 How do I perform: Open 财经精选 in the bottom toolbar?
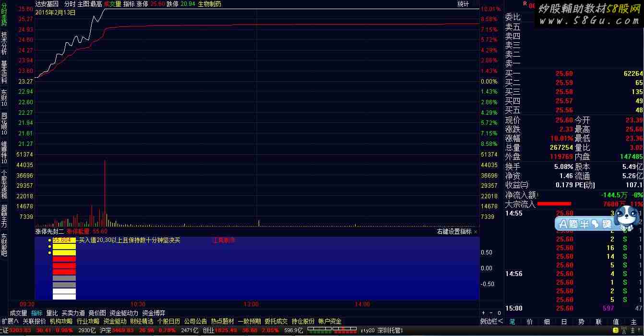coord(142,321)
